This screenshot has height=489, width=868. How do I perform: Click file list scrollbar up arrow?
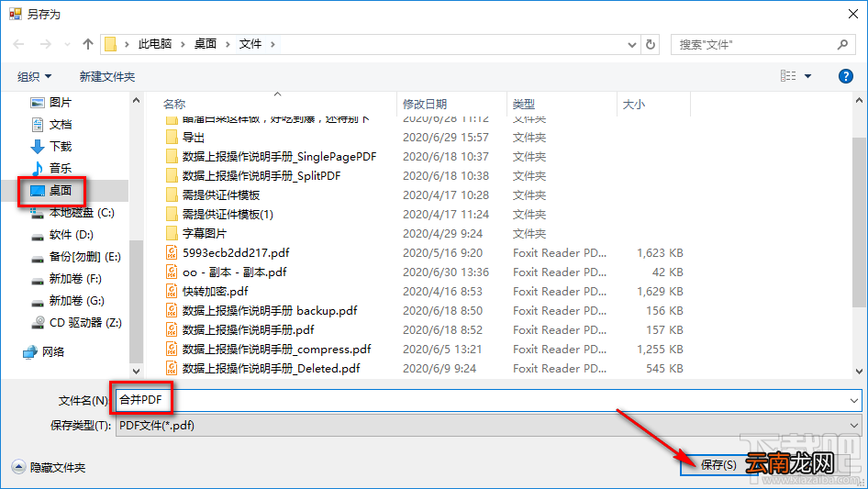point(859,100)
